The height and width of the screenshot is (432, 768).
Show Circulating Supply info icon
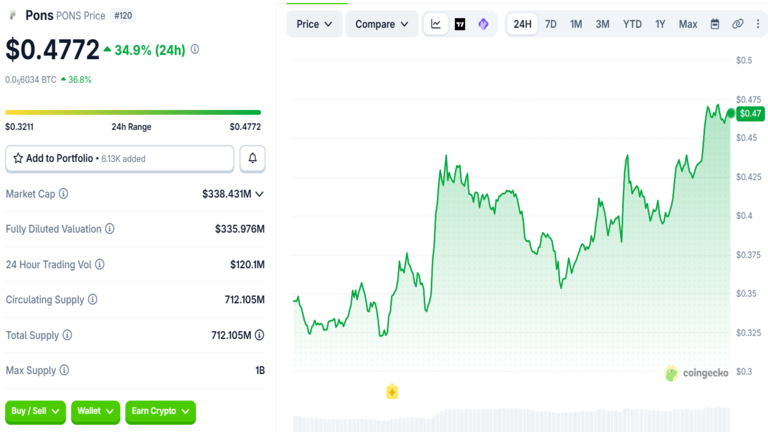pyautogui.click(x=93, y=299)
